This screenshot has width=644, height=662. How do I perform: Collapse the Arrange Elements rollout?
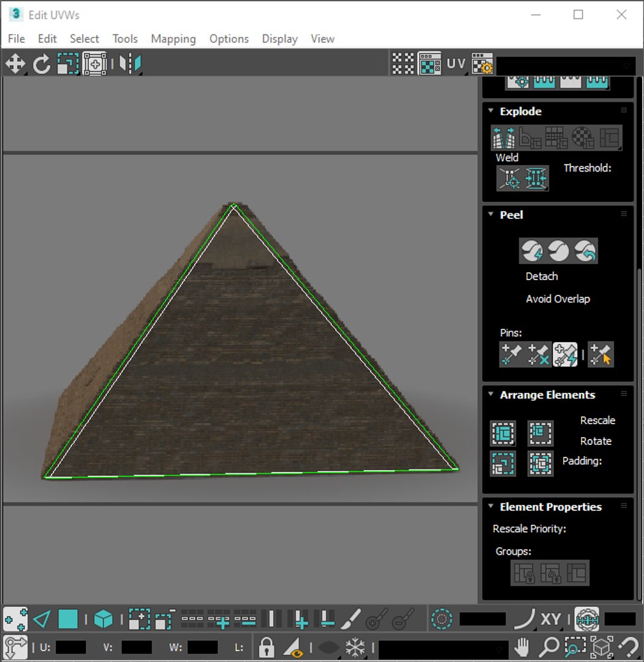tap(491, 394)
